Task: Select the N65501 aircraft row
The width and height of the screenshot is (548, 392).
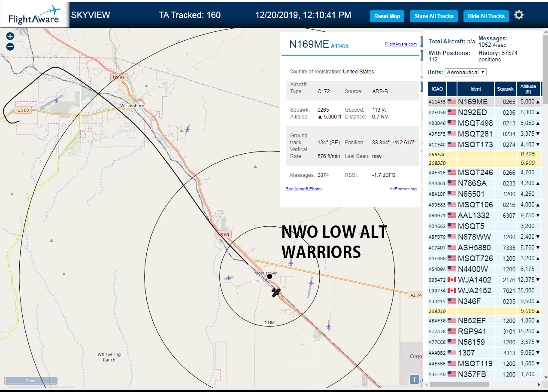Action: (x=484, y=194)
